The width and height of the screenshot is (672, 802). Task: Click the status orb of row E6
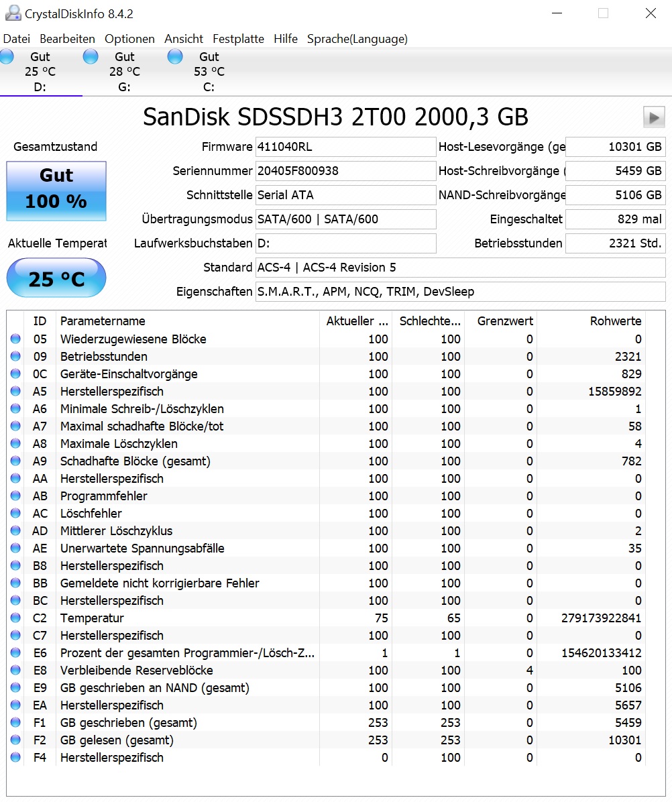(x=16, y=652)
